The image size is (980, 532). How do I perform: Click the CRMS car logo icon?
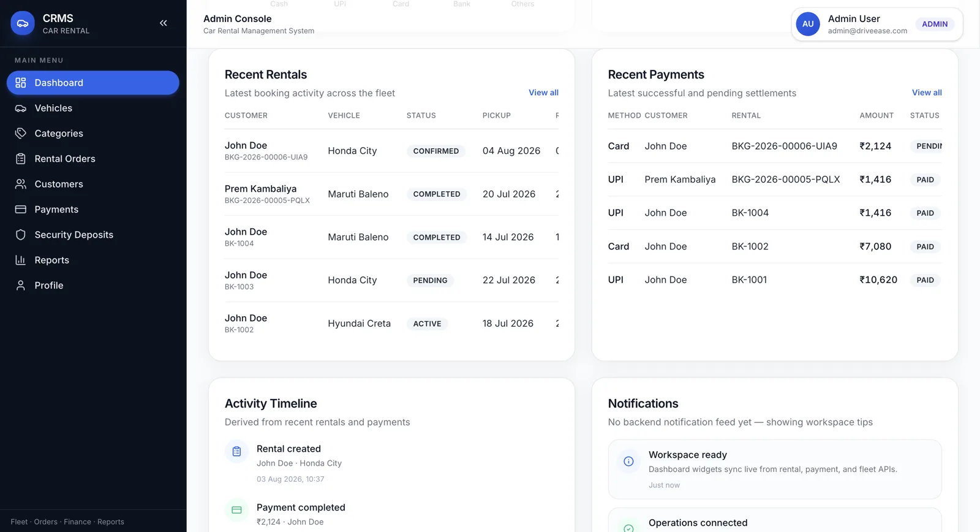coord(23,23)
